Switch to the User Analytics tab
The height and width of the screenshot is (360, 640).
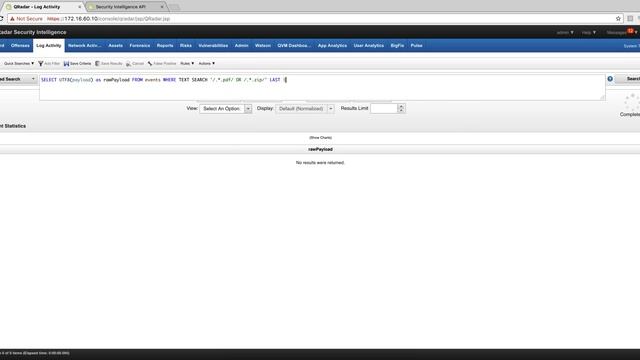tap(369, 46)
